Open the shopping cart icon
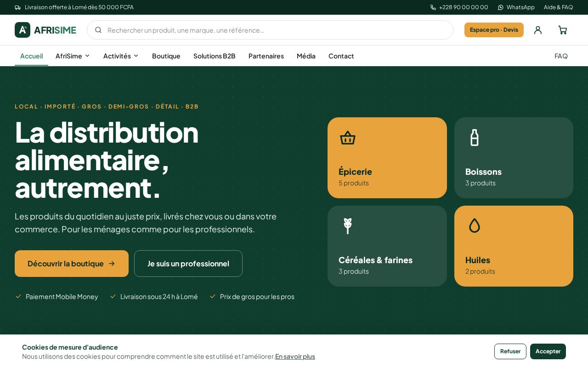Screen dimensions: 588x368 point(563,30)
